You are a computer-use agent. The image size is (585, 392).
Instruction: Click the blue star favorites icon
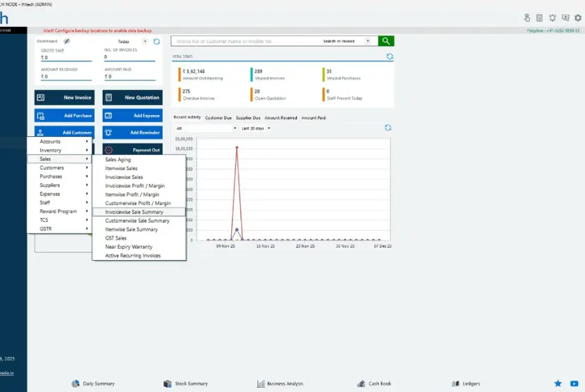point(558,384)
